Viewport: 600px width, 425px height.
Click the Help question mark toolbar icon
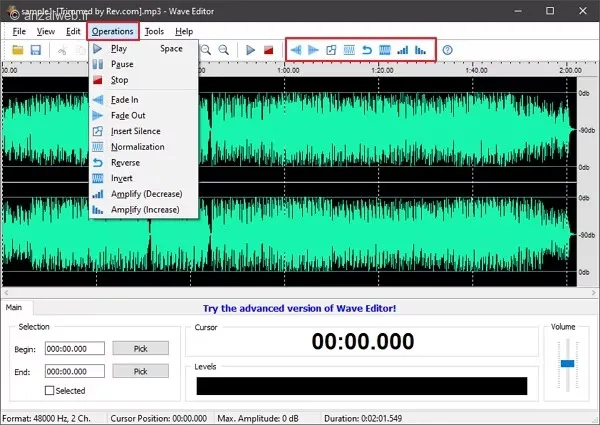click(447, 50)
